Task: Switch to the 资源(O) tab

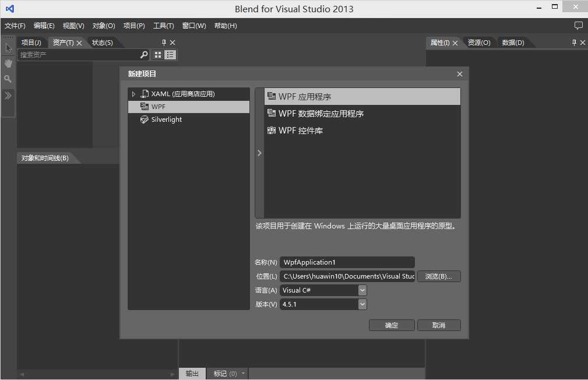Action: tap(479, 43)
